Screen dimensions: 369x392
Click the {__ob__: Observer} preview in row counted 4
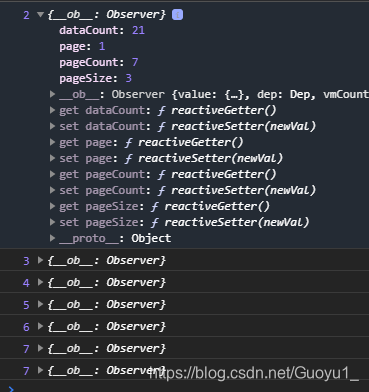point(106,282)
